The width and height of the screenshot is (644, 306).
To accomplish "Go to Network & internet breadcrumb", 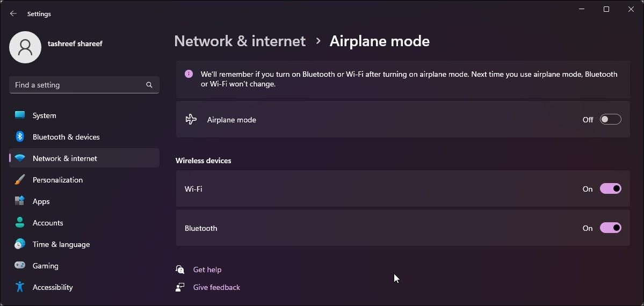I will (240, 41).
